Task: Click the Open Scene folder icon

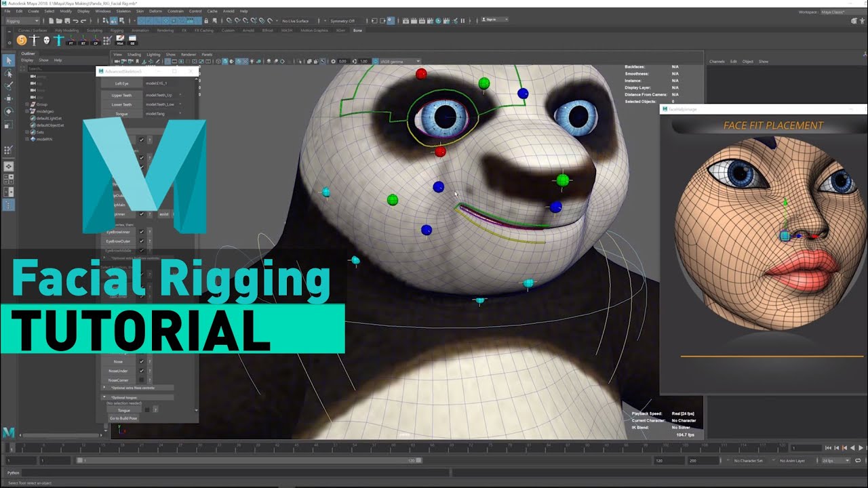Action: [x=59, y=21]
